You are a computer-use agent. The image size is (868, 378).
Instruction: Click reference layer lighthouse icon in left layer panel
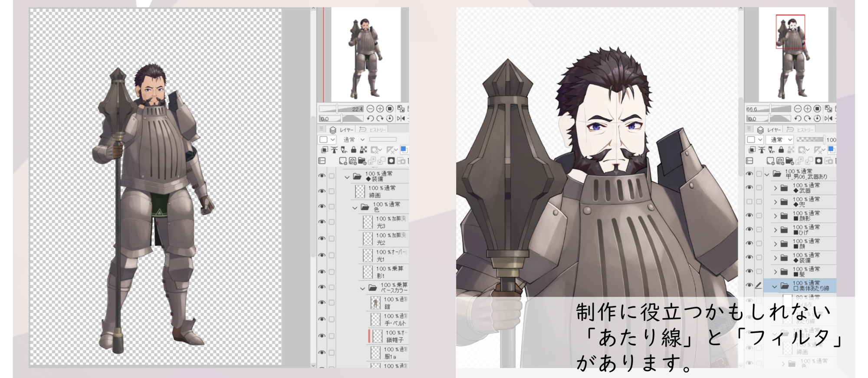[334, 150]
